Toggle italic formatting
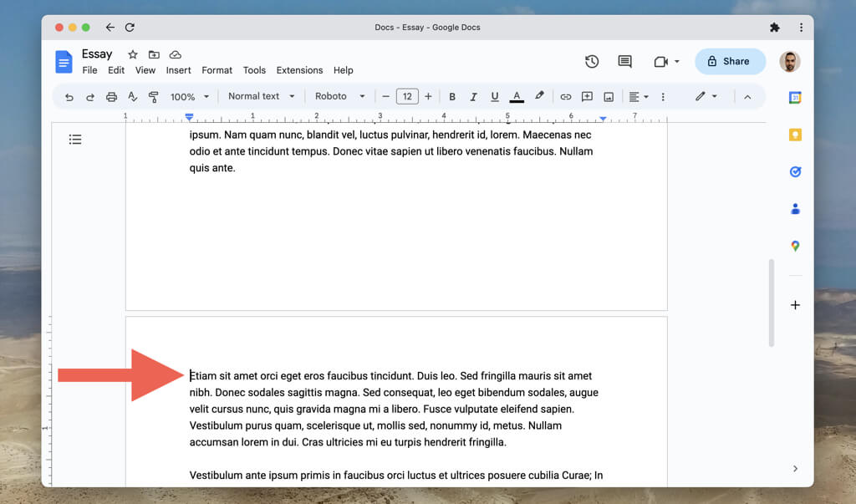856x504 pixels. click(473, 97)
